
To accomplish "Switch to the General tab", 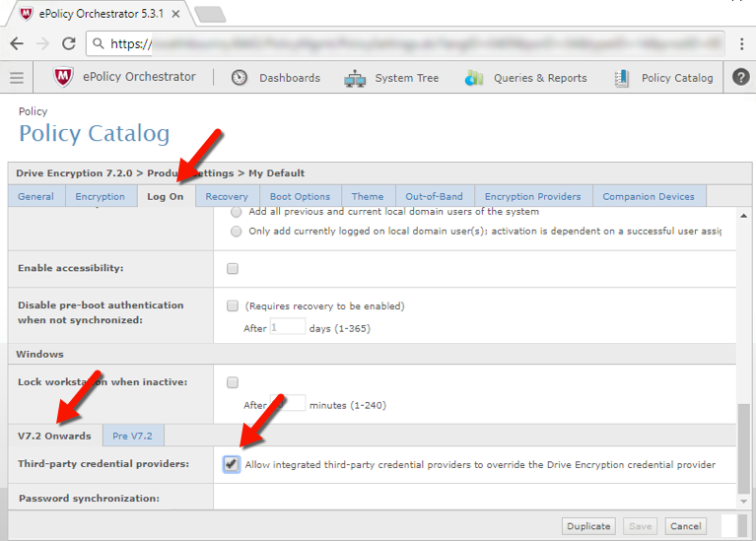I will (36, 197).
